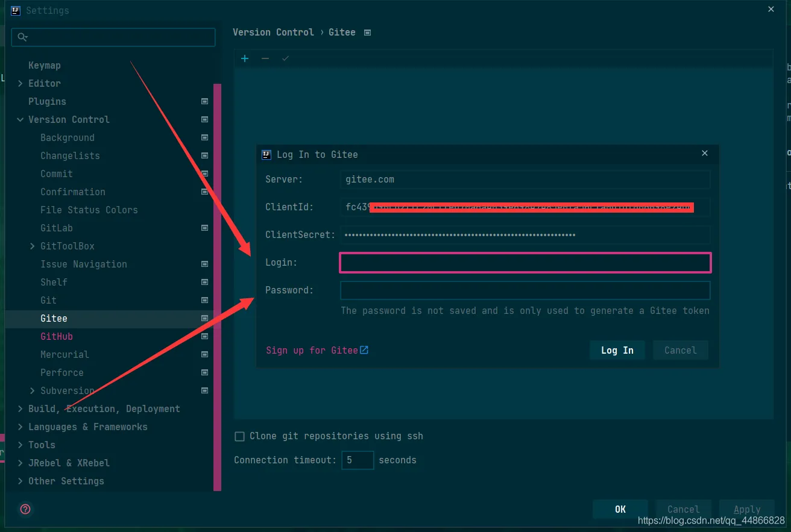Click the project icon on Shelf row
Viewport: 791px width, 532px height.
[x=205, y=282]
